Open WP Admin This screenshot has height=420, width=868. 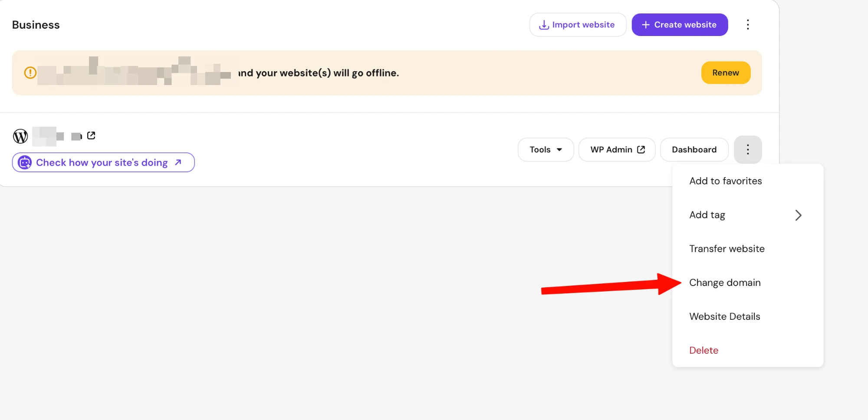617,150
